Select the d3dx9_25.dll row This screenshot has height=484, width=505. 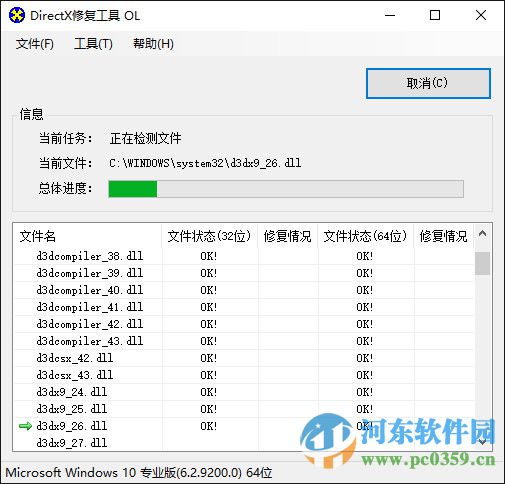point(243,409)
